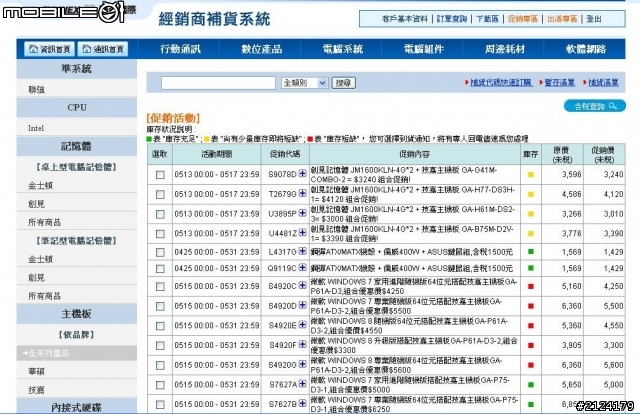Open the 促銷專區 link
This screenshot has height=414, width=640.
[x=523, y=19]
